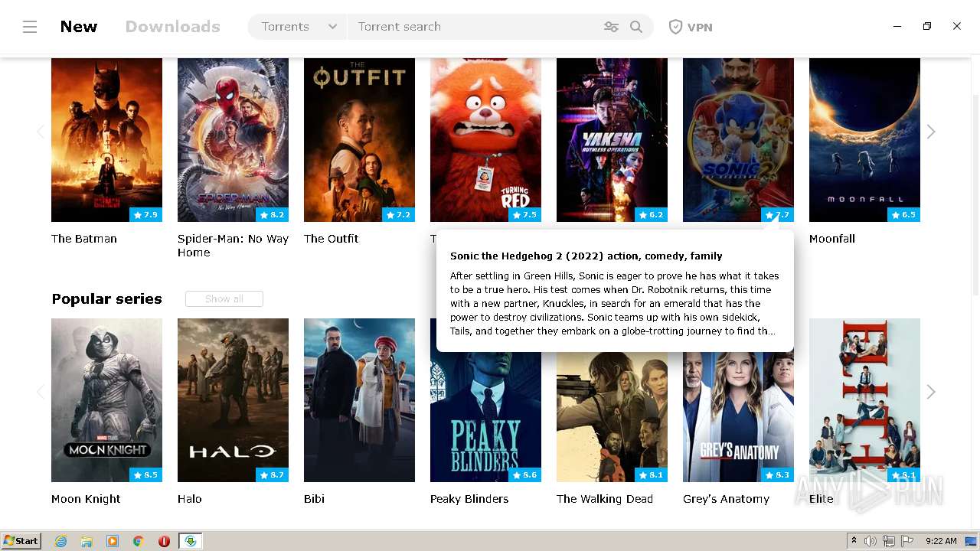Open The Walking Dead poster
The width and height of the screenshot is (980, 551).
coord(612,417)
